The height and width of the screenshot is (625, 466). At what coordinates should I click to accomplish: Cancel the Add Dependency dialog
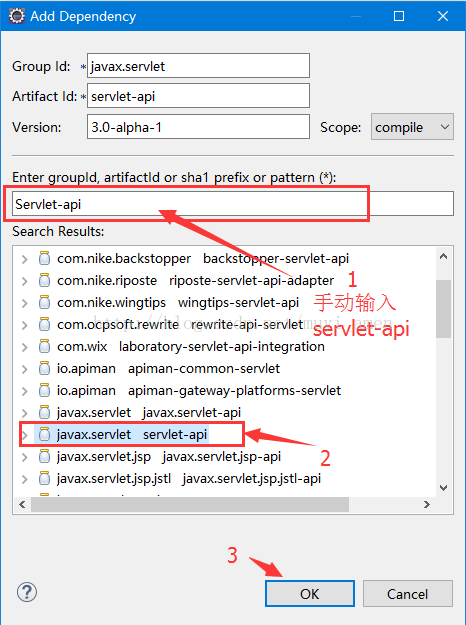coord(407,594)
